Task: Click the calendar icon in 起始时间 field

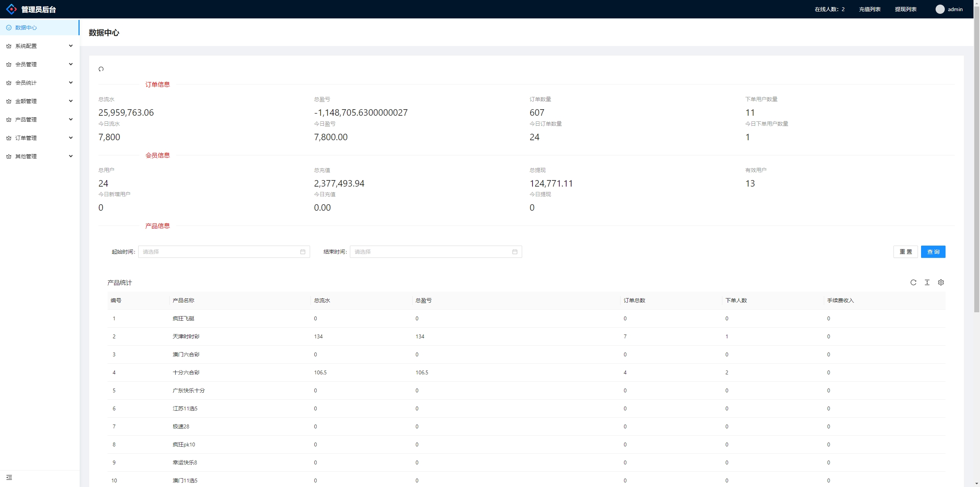Action: click(302, 252)
